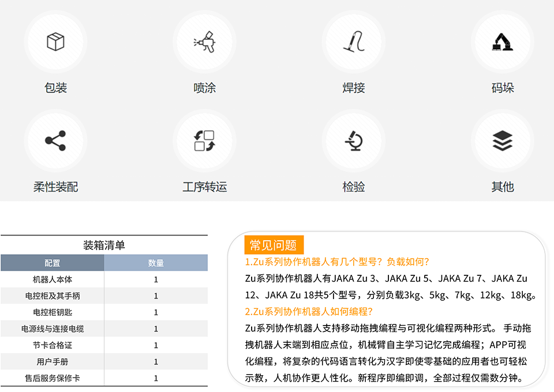Click the 检验 microscope icon
The height and width of the screenshot is (392, 554).
coord(354,140)
